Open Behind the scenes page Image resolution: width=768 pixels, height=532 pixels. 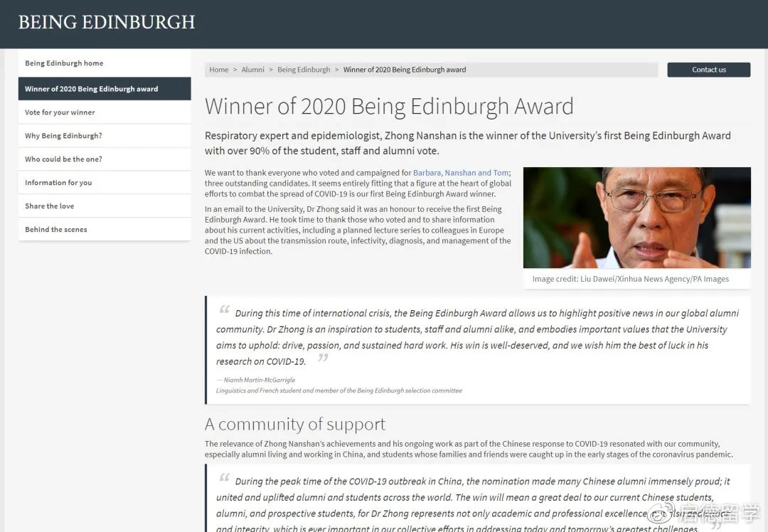point(55,230)
